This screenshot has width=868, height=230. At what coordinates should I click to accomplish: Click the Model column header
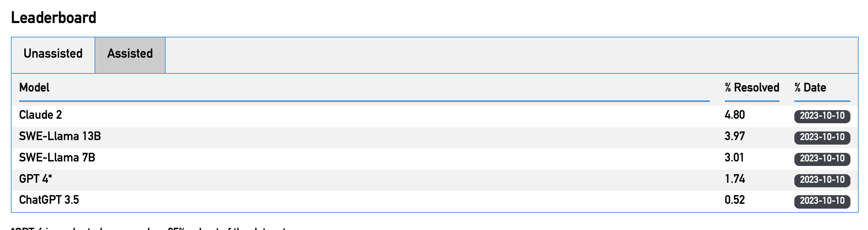[x=34, y=88]
